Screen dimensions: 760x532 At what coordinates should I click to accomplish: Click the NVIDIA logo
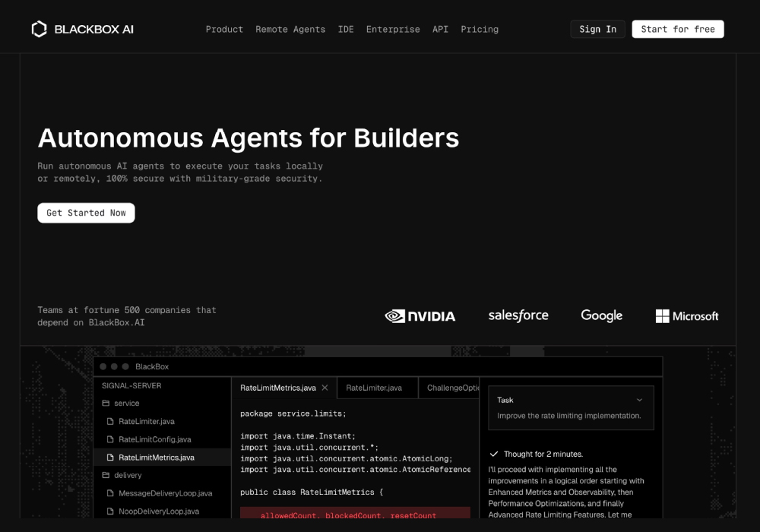[420, 316]
